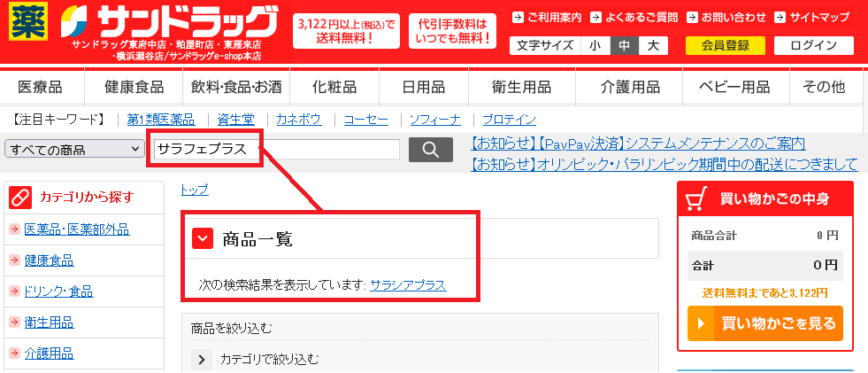The width and height of the screenshot is (868, 373).
Task: Set text size to 中
Action: click(625, 45)
